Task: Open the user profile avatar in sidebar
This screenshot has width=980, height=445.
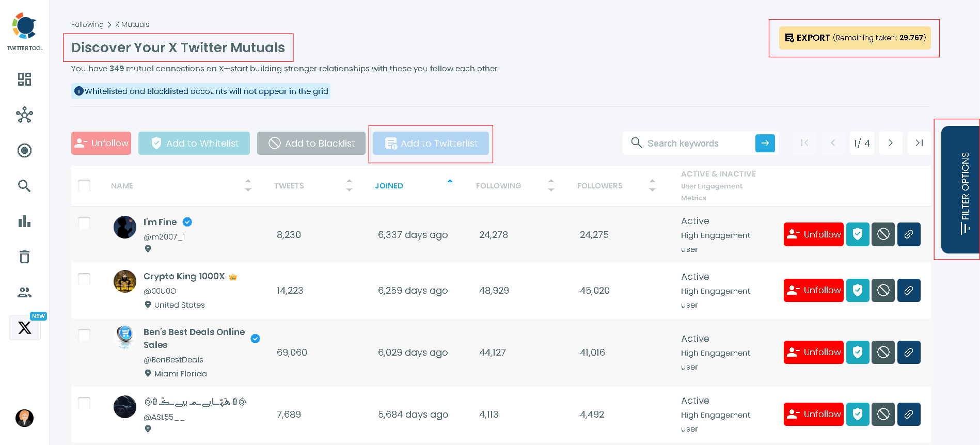Action: pyautogui.click(x=24, y=418)
